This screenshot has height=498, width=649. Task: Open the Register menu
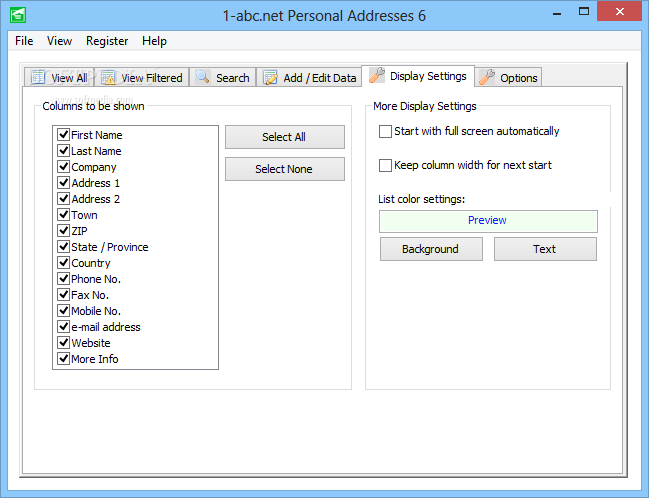(x=107, y=41)
